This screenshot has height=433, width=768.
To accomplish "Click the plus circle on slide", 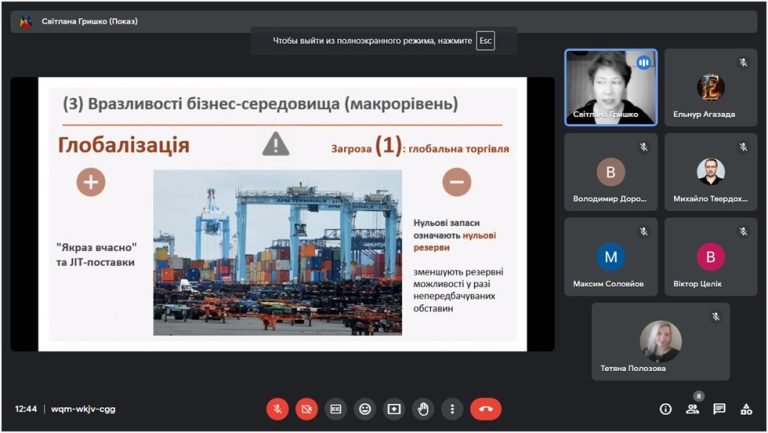I will click(x=91, y=182).
